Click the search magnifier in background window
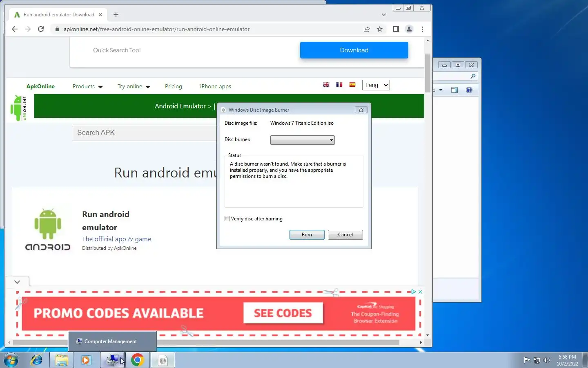The height and width of the screenshot is (368, 588). point(473,76)
